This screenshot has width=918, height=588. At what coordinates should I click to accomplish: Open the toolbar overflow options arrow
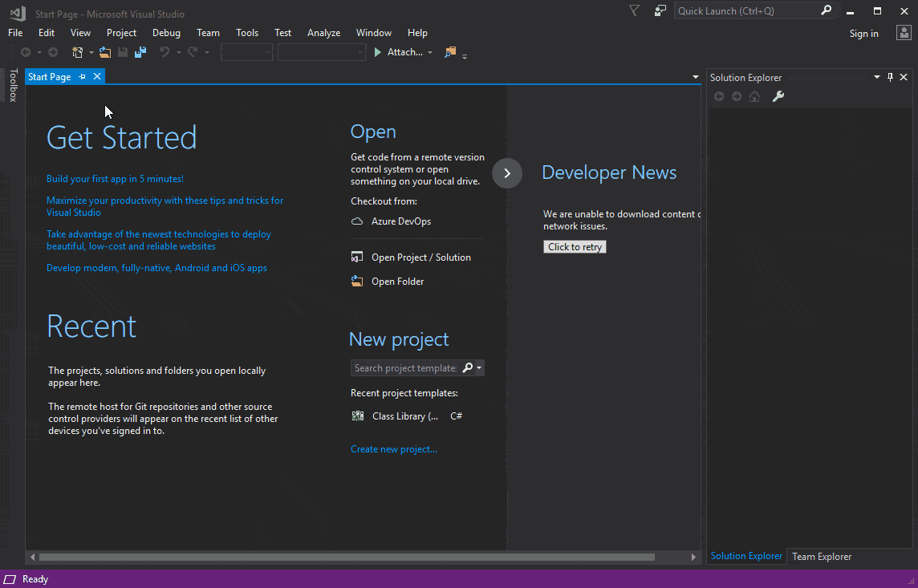[465, 56]
